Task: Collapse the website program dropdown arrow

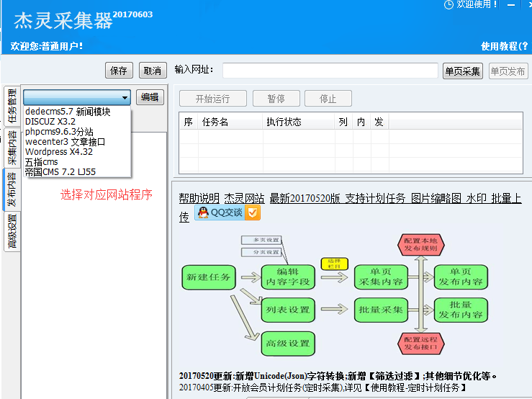Action: tap(125, 98)
